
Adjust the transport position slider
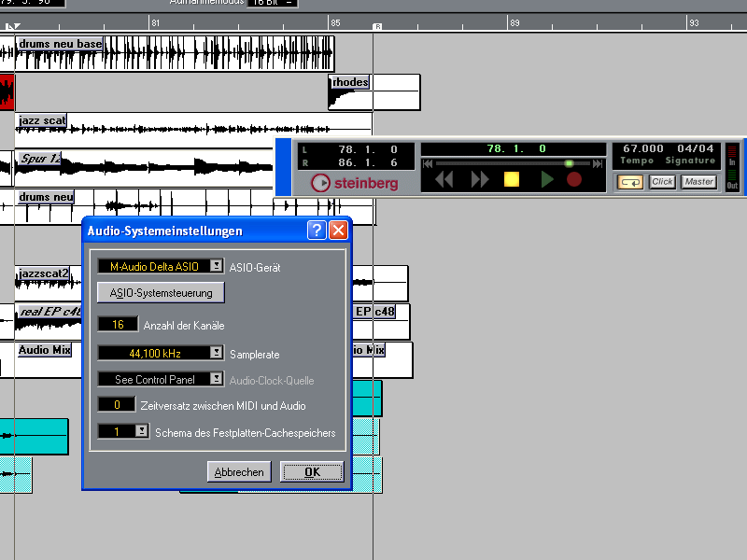569,164
